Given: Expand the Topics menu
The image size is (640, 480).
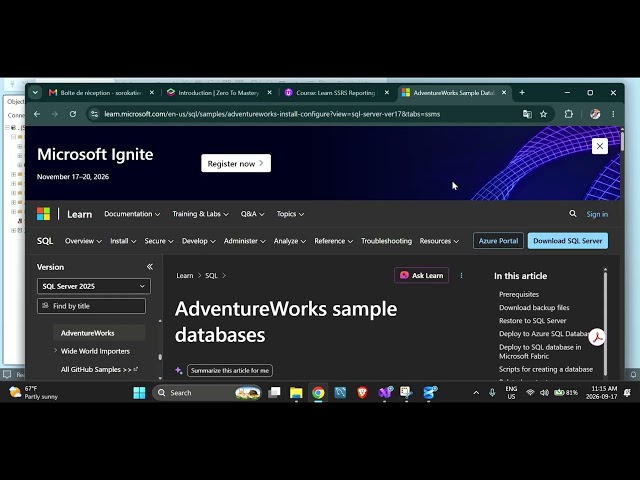Looking at the screenshot, I should pos(290,214).
